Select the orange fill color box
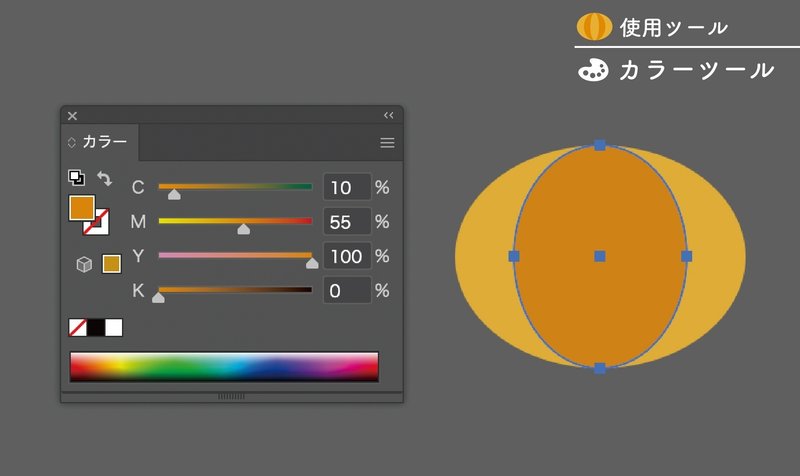 coord(82,208)
